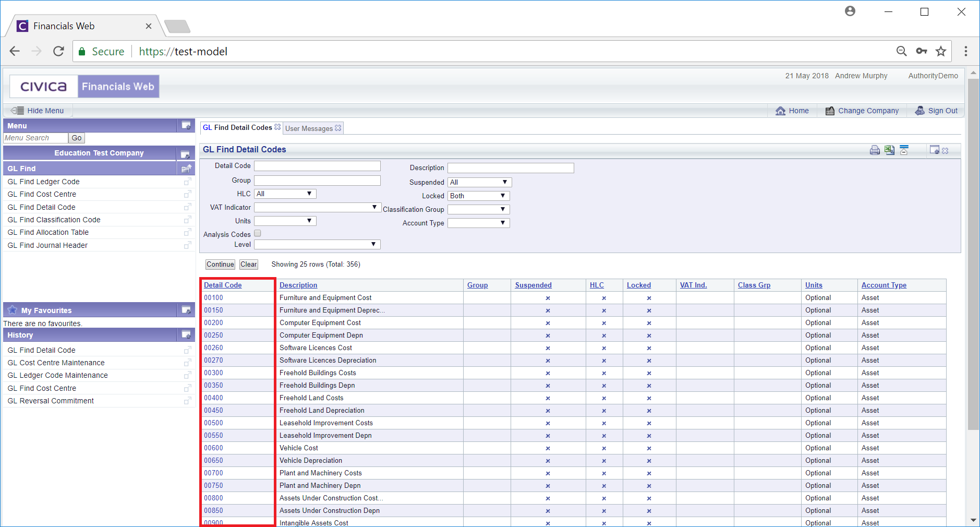
Task: Sort by the Description column header
Action: [x=298, y=285]
